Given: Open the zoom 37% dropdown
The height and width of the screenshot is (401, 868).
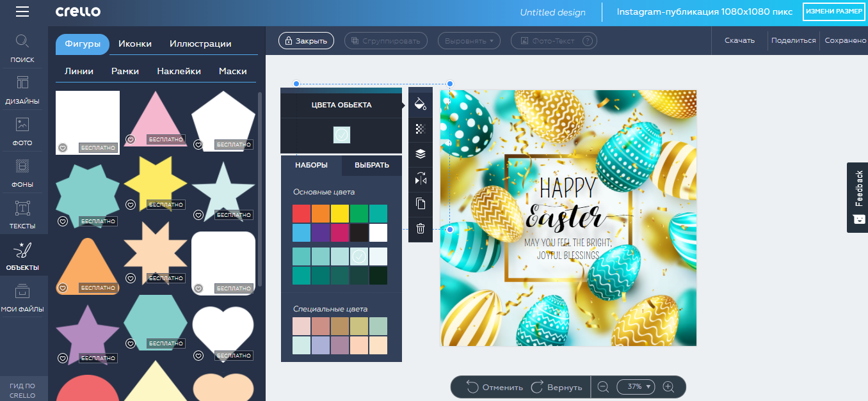Looking at the screenshot, I should coord(636,386).
